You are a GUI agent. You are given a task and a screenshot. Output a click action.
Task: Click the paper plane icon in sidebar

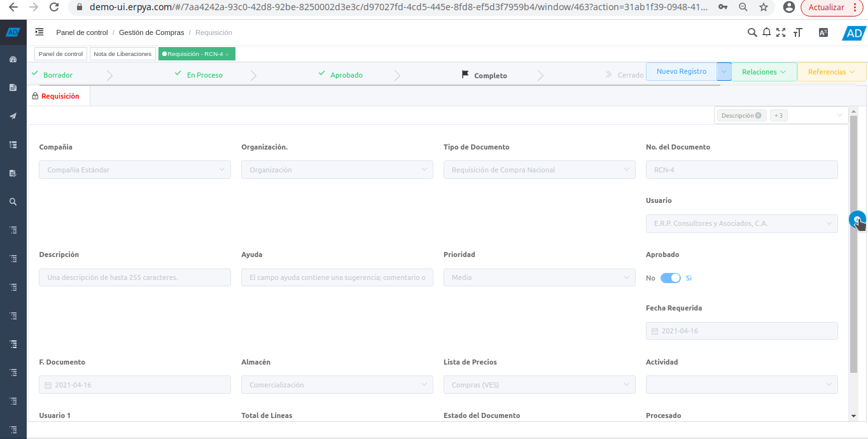(13, 116)
